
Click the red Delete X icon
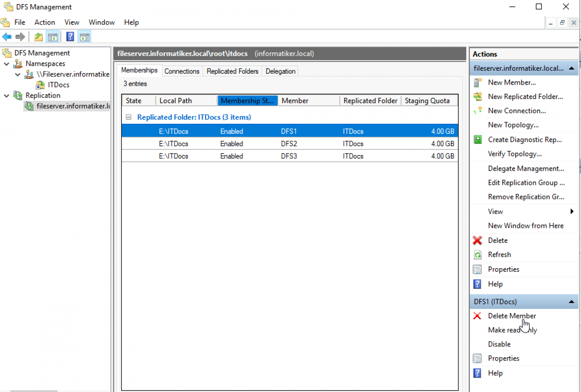point(477,240)
